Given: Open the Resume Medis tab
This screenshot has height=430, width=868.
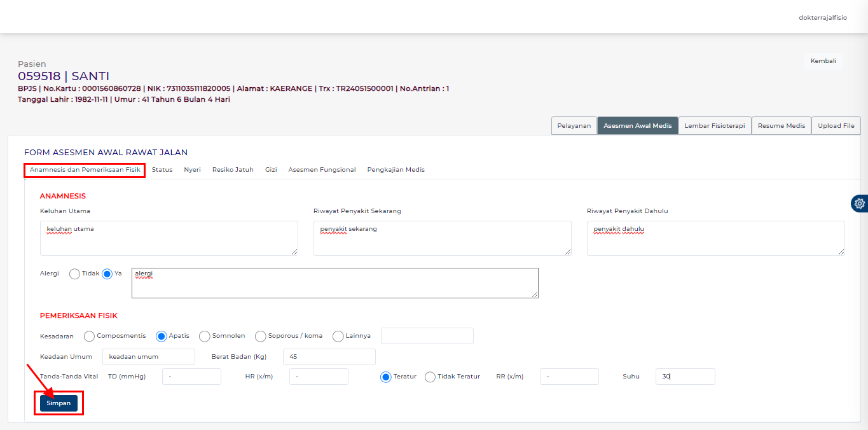Looking at the screenshot, I should tap(782, 126).
